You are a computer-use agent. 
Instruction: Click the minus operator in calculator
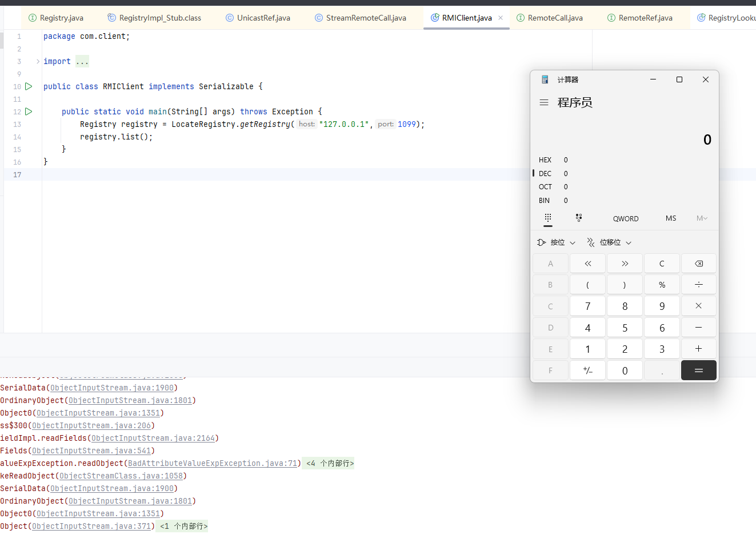click(698, 328)
